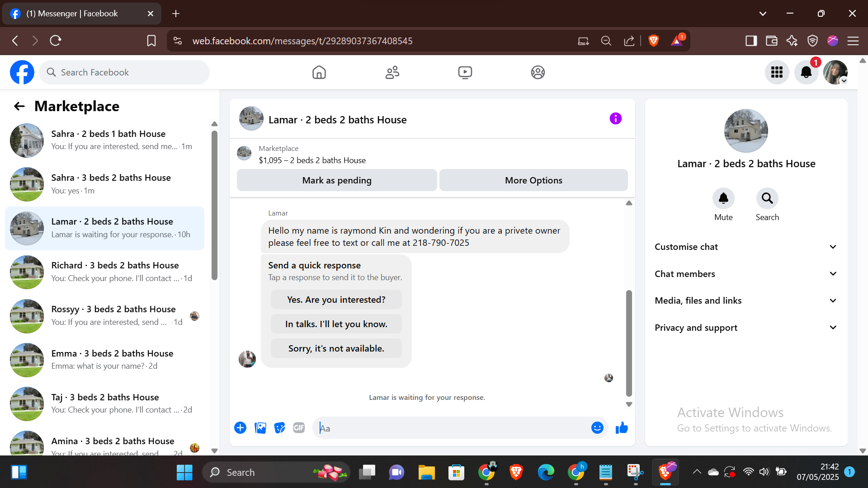Open the emoji picker in message box
The image size is (868, 488).
597,428
